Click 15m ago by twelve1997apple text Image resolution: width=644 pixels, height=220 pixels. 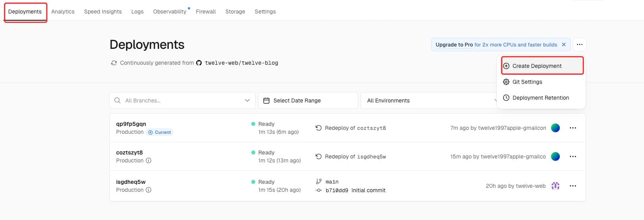coord(498,156)
